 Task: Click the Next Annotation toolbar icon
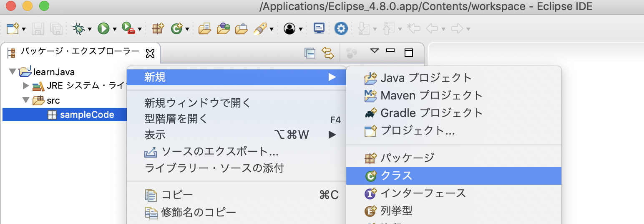[x=363, y=28]
